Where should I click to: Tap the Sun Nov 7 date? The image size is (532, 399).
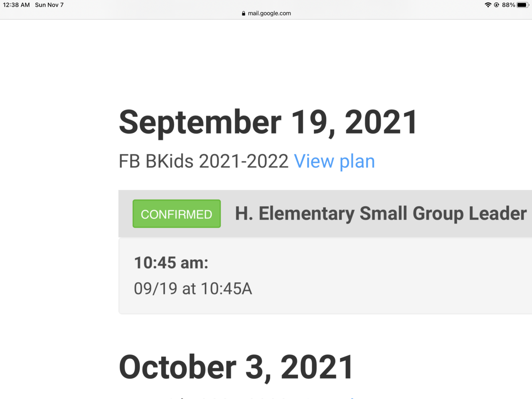click(49, 5)
